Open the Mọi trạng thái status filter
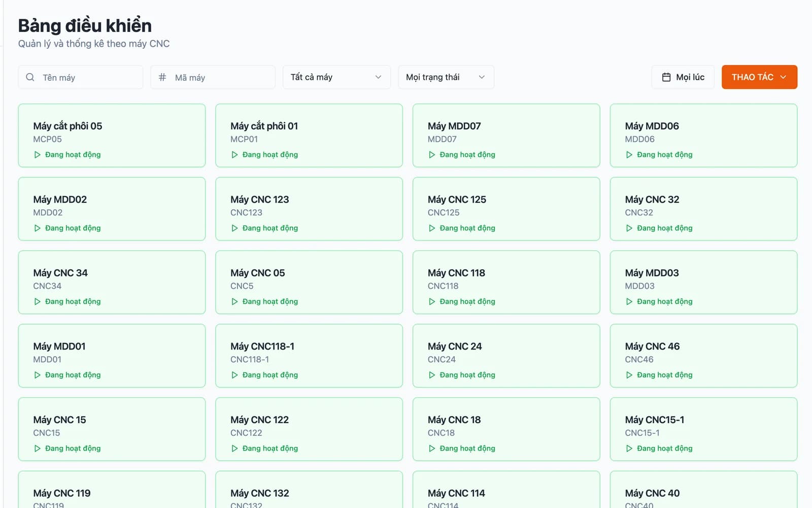 pyautogui.click(x=446, y=77)
